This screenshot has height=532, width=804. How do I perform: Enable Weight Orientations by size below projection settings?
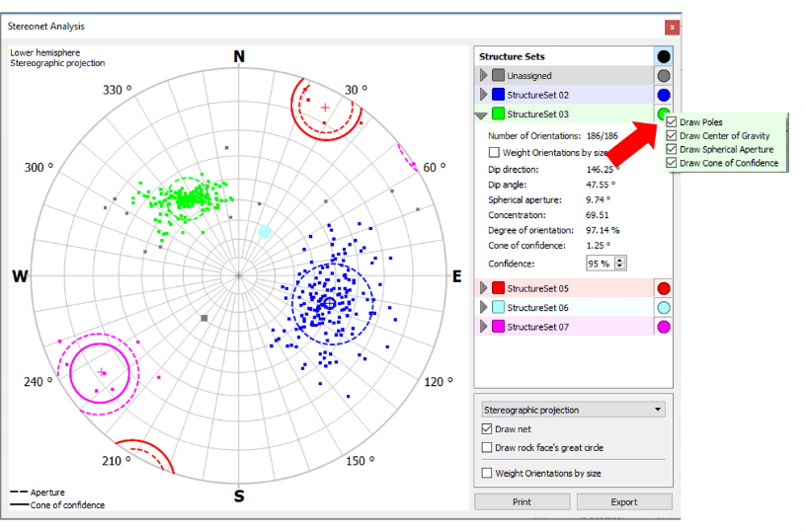click(x=487, y=473)
